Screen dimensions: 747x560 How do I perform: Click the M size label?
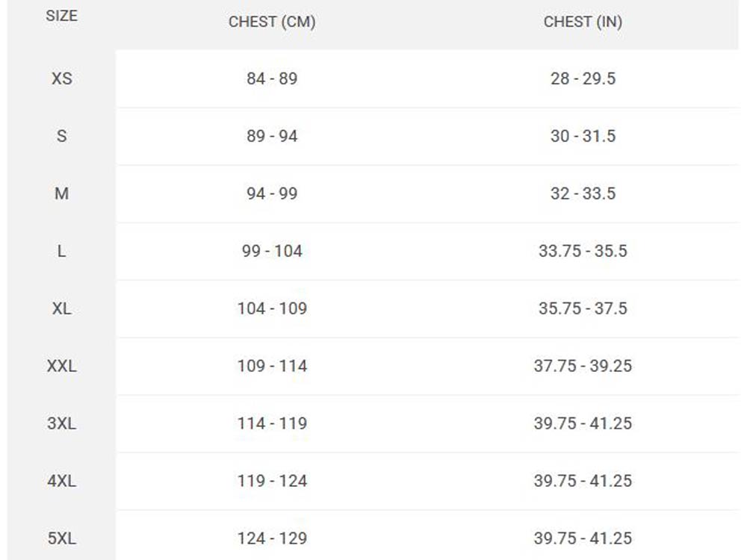61,193
